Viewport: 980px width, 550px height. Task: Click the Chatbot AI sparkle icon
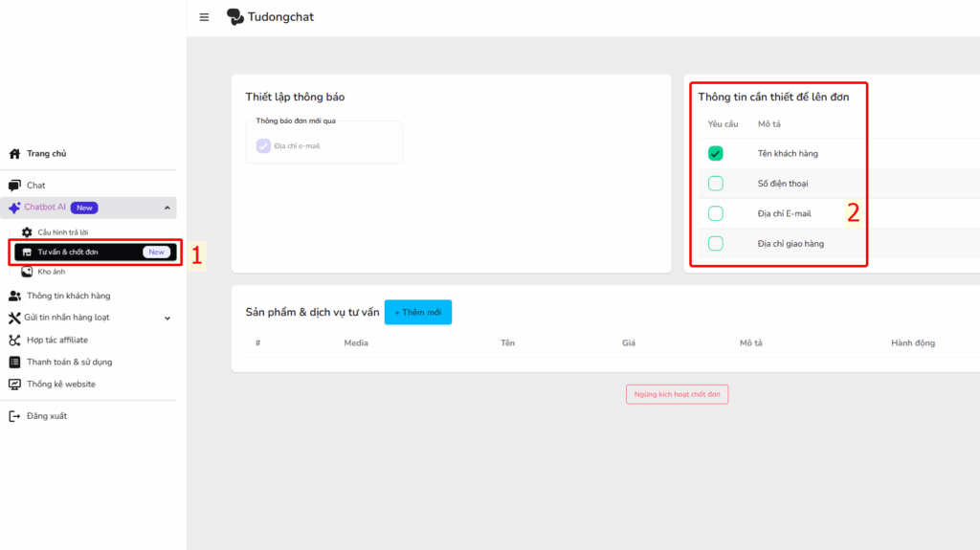14,208
